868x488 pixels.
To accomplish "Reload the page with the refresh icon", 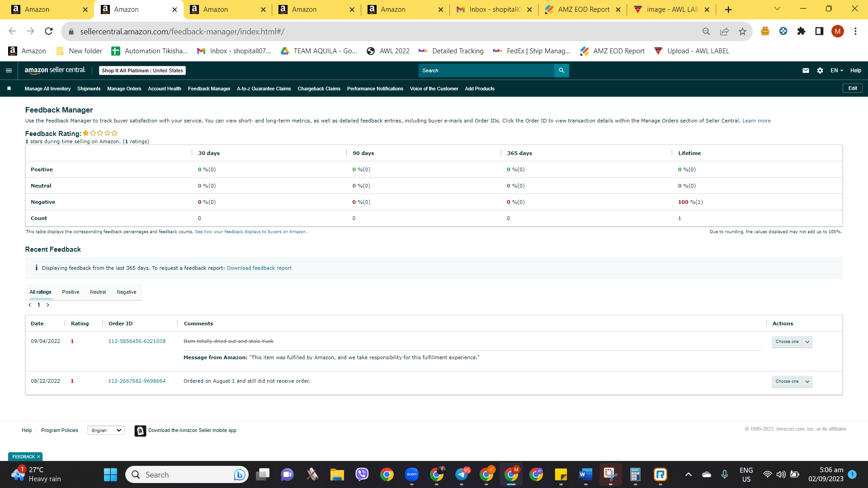I will (x=49, y=31).
